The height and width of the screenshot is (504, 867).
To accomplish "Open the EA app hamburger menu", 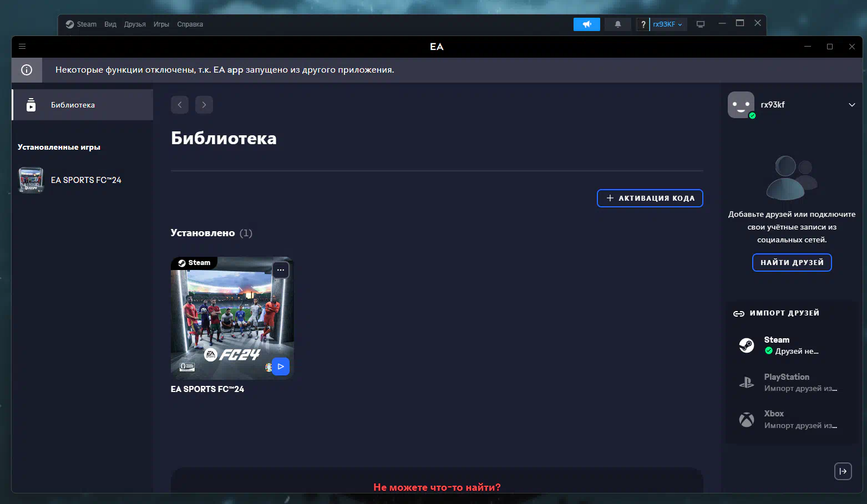I will point(22,47).
